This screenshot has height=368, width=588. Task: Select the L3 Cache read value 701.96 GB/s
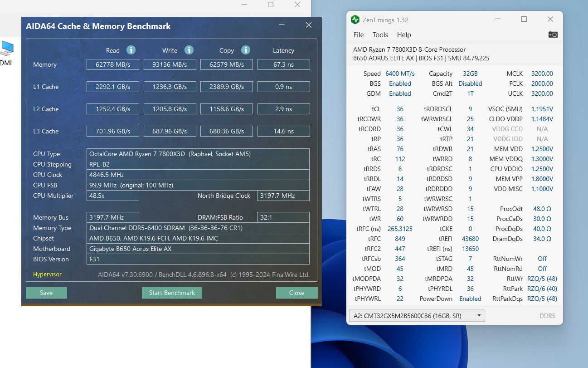pos(113,131)
